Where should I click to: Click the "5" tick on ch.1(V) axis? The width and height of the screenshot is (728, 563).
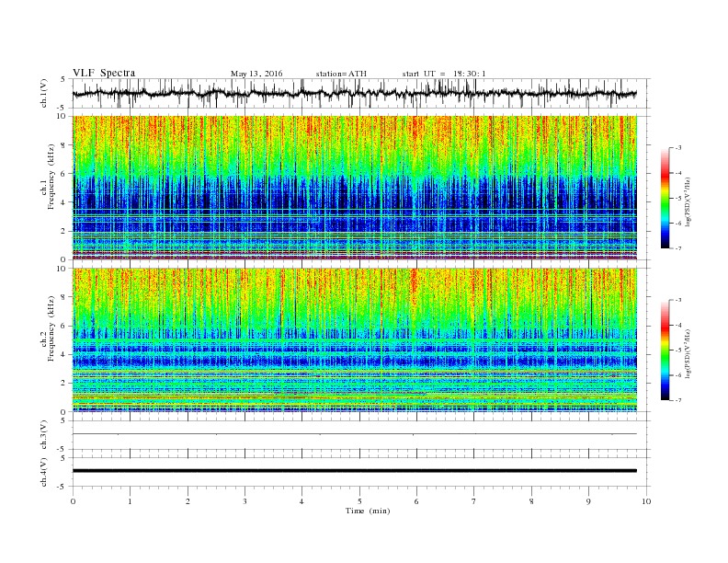(x=63, y=79)
